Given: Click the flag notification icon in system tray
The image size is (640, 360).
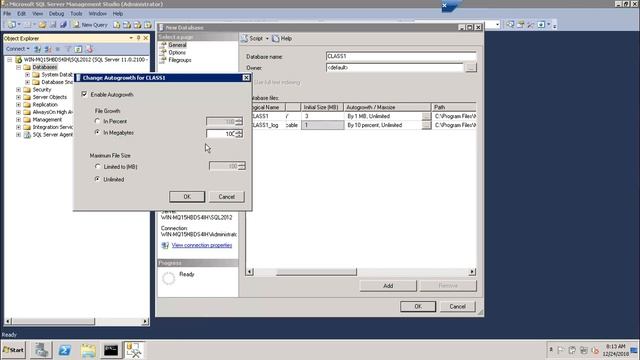Looking at the screenshot, I should 560,350.
